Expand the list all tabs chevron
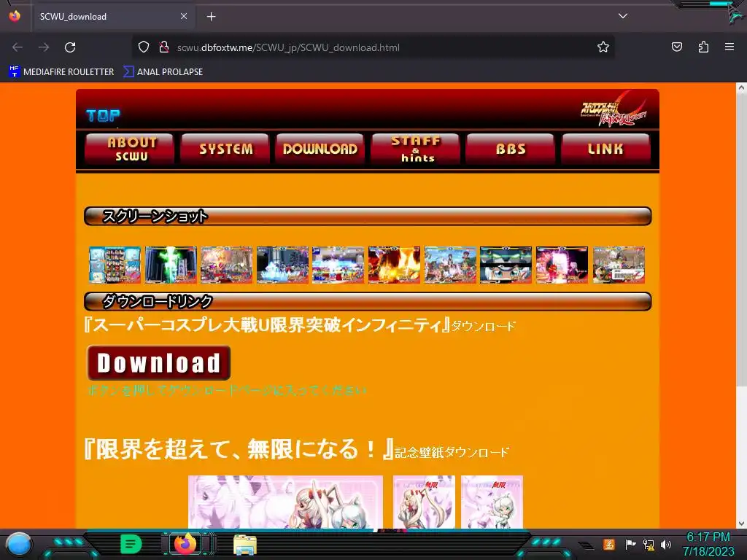747x560 pixels. point(623,16)
